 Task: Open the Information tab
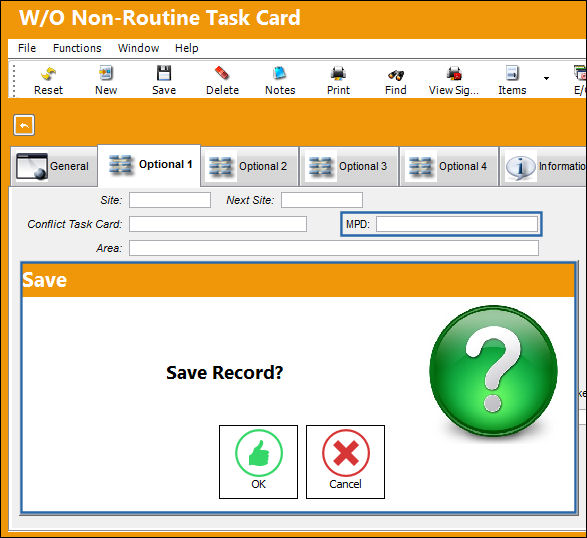[x=544, y=166]
